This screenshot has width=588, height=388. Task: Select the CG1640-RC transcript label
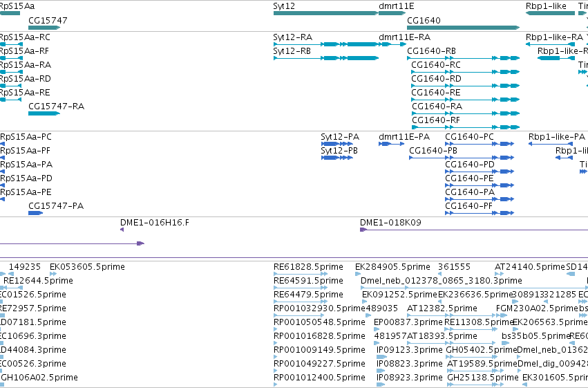pyautogui.click(x=436, y=65)
